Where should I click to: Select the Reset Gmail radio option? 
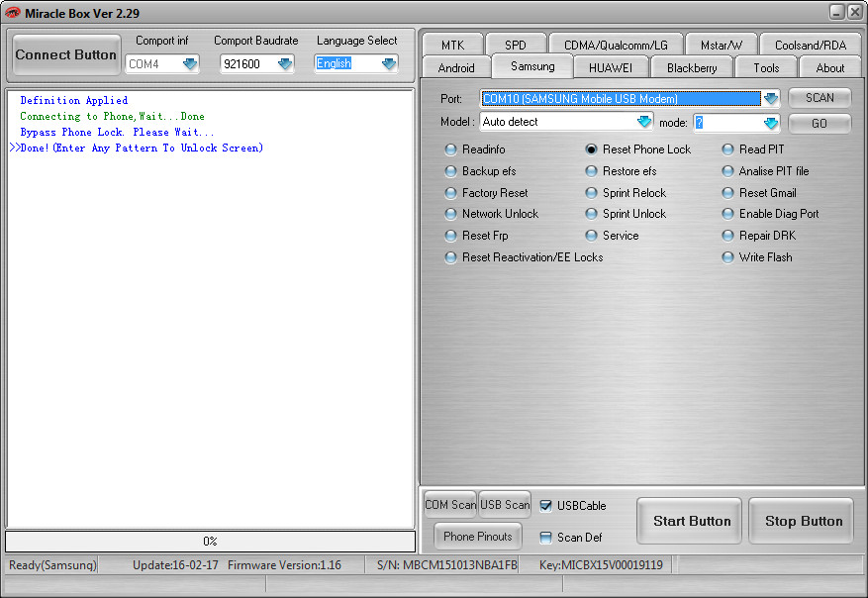tap(727, 193)
